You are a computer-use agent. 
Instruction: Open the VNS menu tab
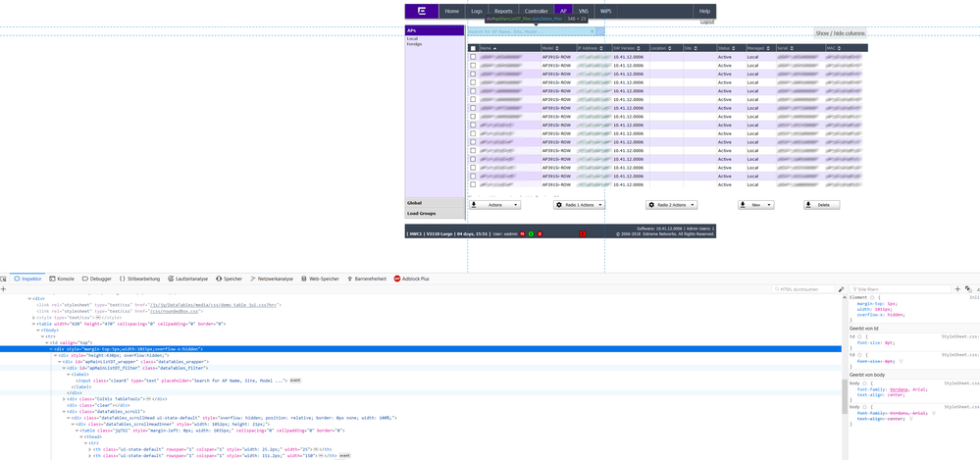tap(583, 11)
